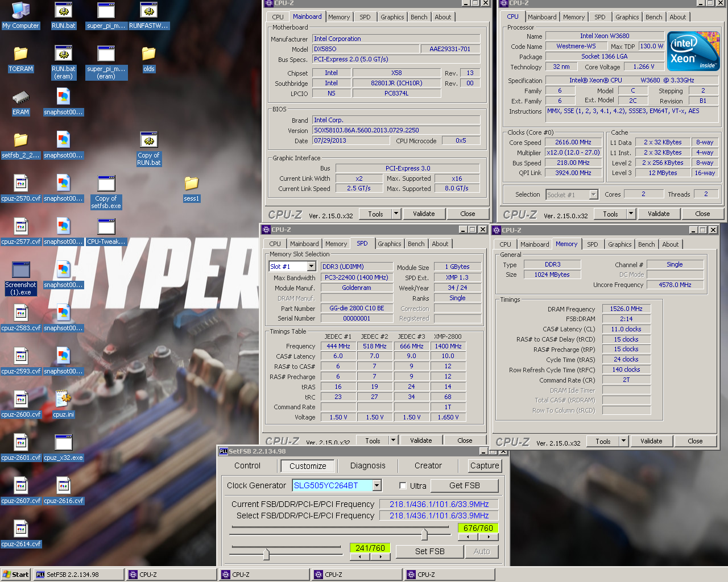Open the My Computer desktop icon
This screenshot has width=728, height=582.
(21, 15)
